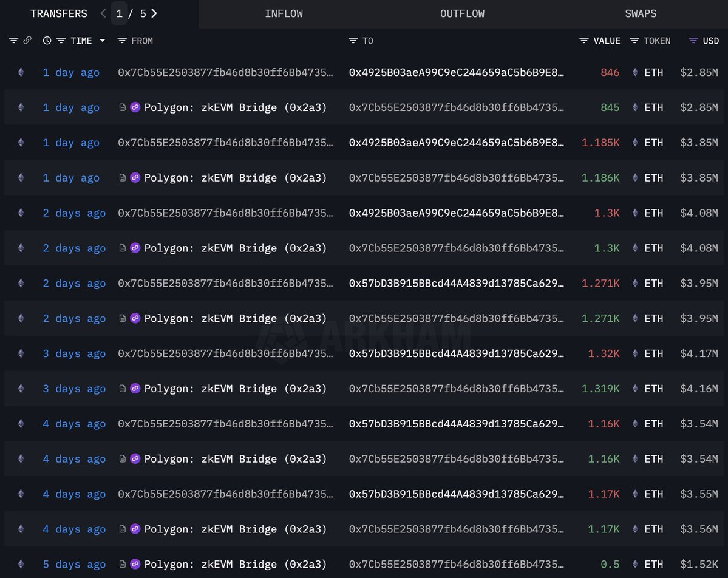Open the 846 ETH transaction time link
The width and height of the screenshot is (728, 578).
[x=71, y=72]
